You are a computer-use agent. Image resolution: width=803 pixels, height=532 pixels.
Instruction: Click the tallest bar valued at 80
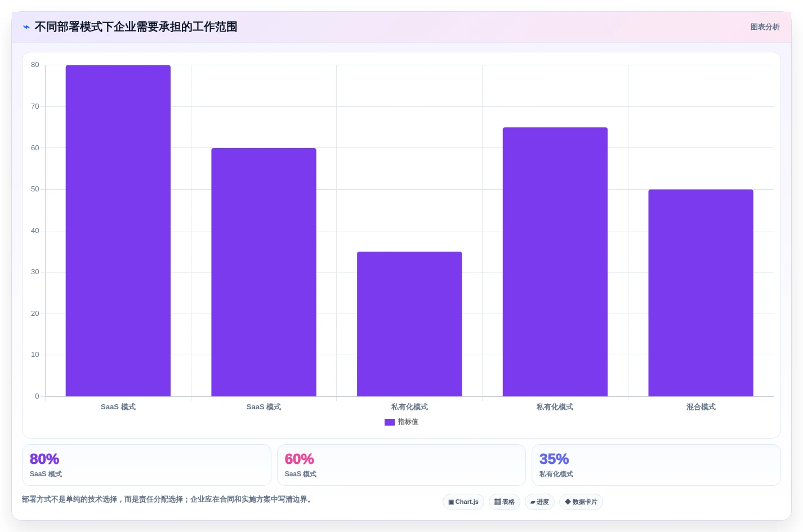(118, 231)
